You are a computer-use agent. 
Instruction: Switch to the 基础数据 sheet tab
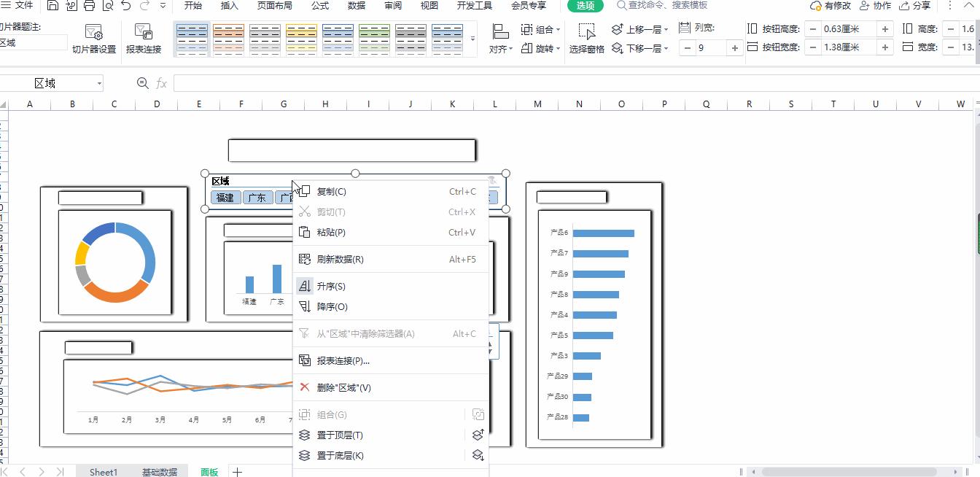click(x=160, y=471)
